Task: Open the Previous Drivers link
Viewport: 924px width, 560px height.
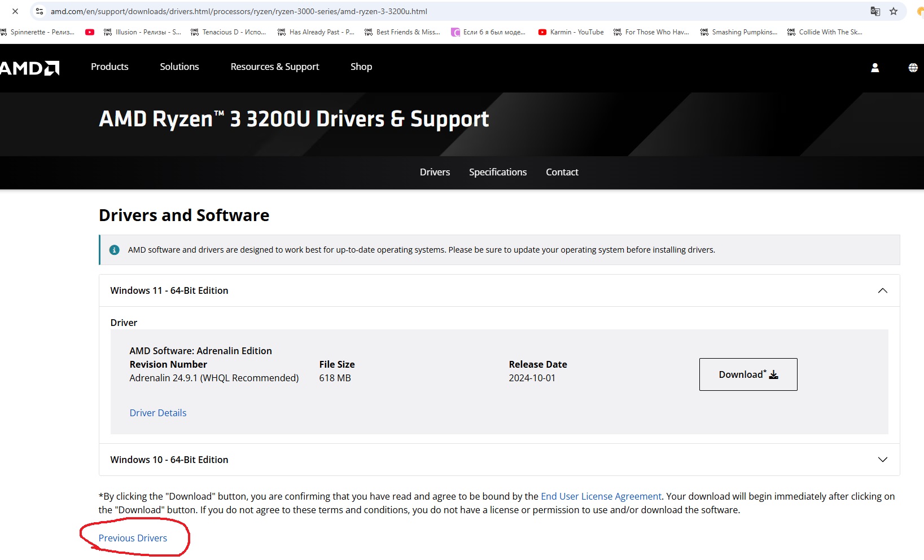Action: 133,538
